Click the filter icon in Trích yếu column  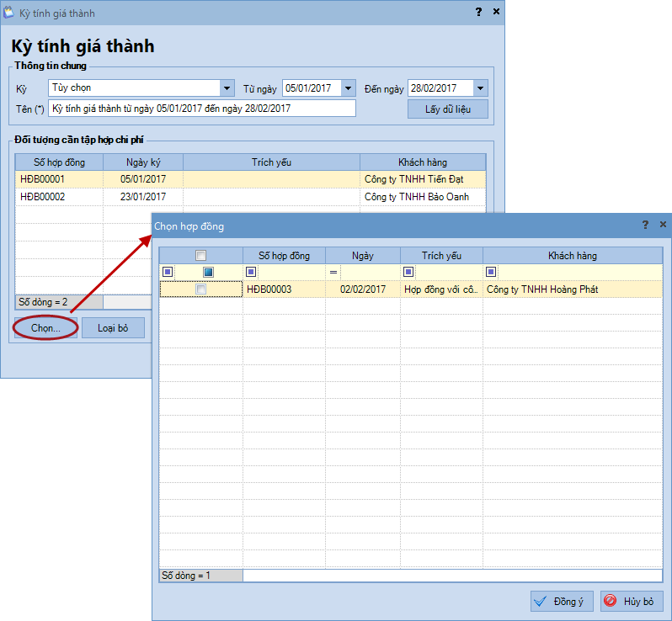[x=408, y=272]
